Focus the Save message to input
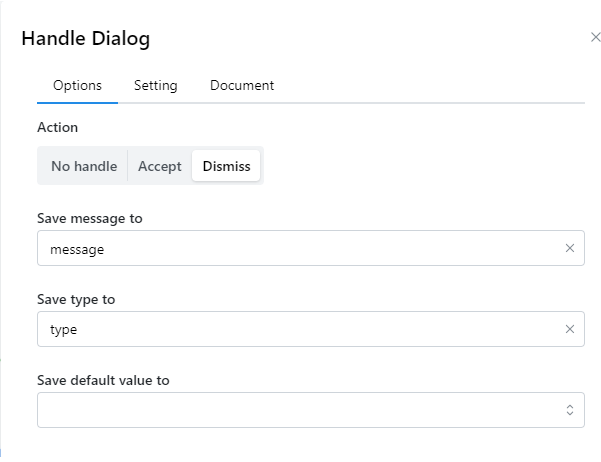Screen dimensions: 601x462 (300, 249)
